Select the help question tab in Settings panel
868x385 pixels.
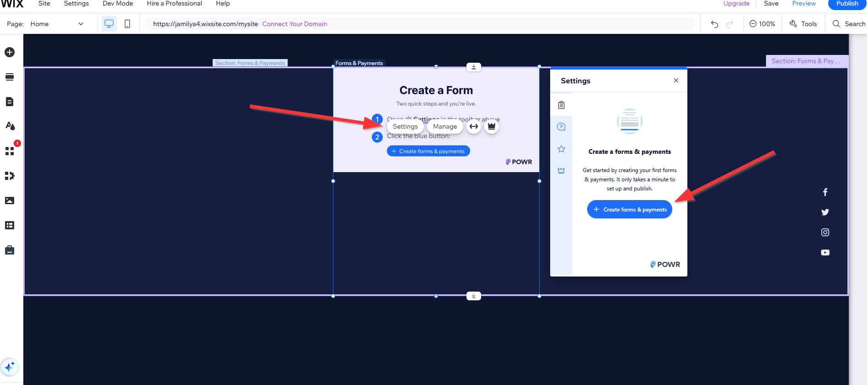pyautogui.click(x=561, y=127)
